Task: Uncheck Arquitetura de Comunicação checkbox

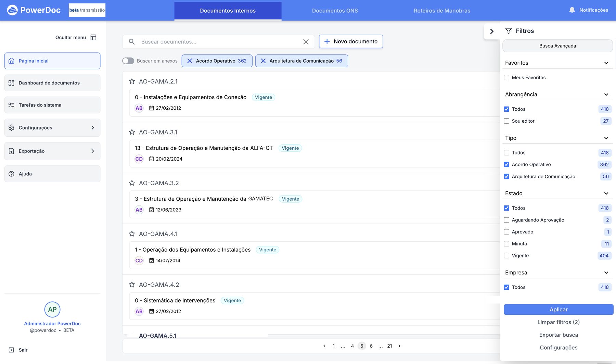Action: [x=506, y=176]
